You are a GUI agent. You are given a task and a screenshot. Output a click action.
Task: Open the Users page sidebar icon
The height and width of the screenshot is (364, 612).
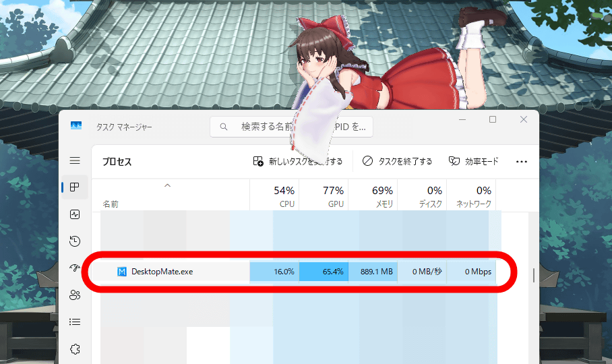(x=75, y=295)
